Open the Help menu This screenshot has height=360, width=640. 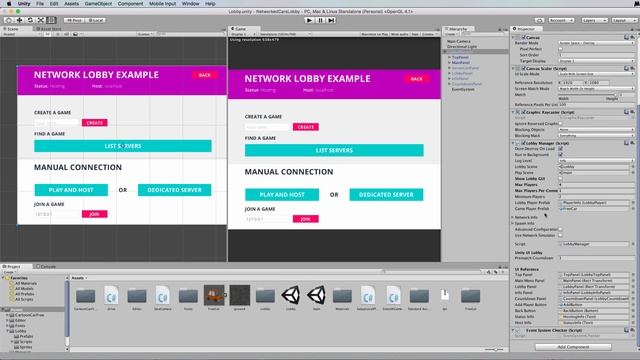pyautogui.click(x=210, y=4)
